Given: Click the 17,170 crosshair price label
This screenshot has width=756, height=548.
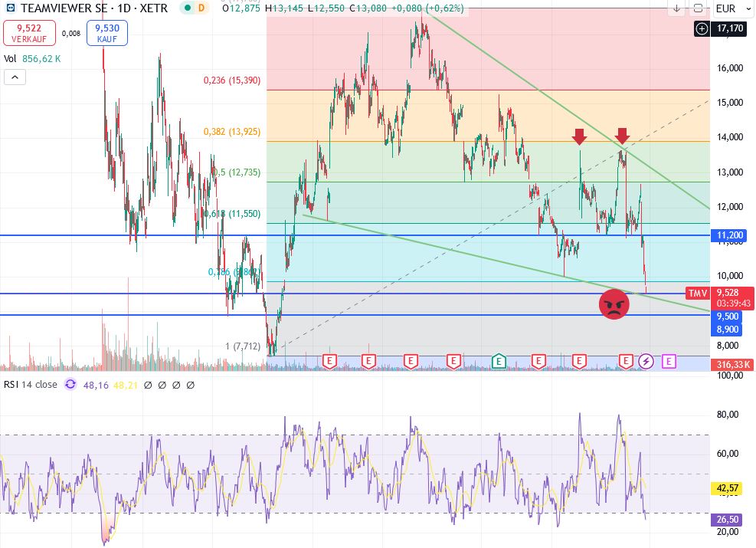Looking at the screenshot, I should (729, 28).
